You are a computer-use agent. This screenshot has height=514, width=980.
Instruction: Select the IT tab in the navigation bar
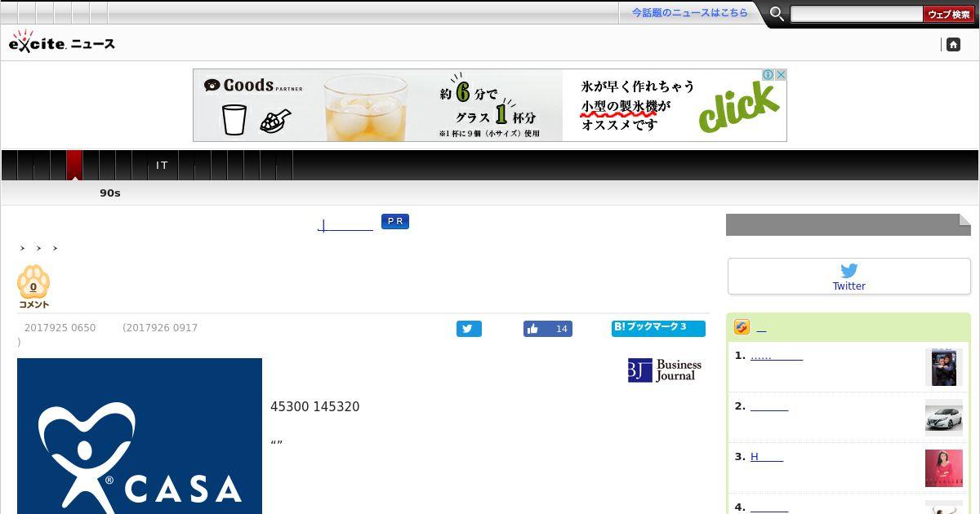tap(162, 166)
